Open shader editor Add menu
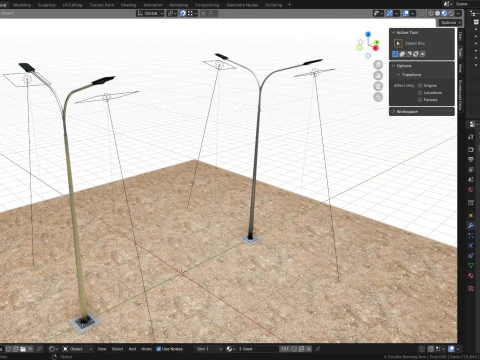This screenshot has width=480, height=360. coord(132,349)
